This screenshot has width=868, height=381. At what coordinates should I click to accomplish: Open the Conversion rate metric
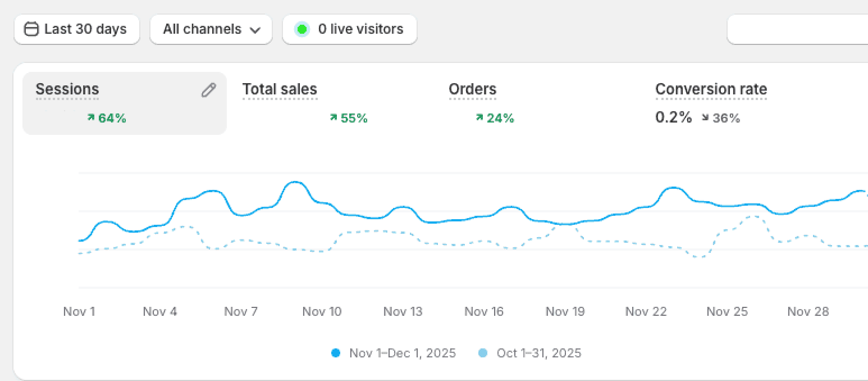point(711,89)
